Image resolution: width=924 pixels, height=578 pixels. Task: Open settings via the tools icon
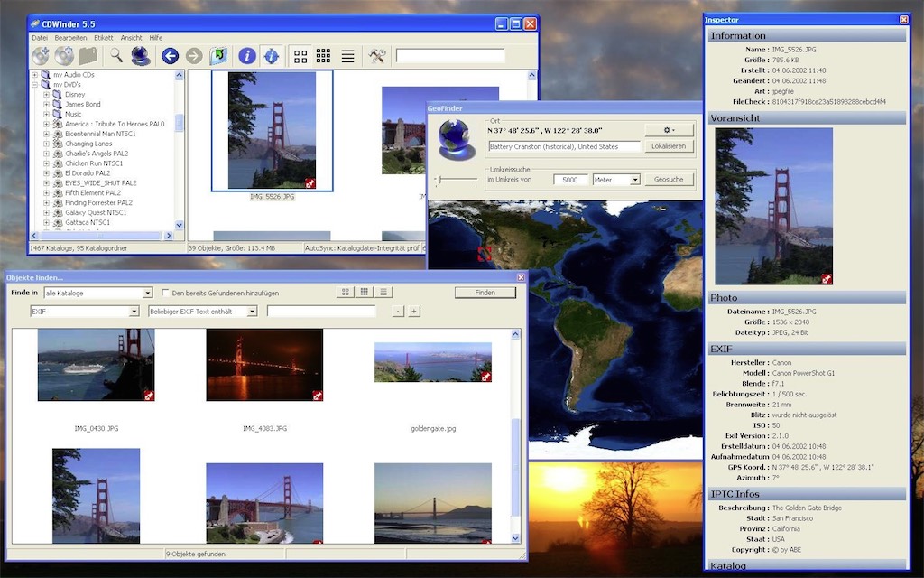click(x=377, y=56)
